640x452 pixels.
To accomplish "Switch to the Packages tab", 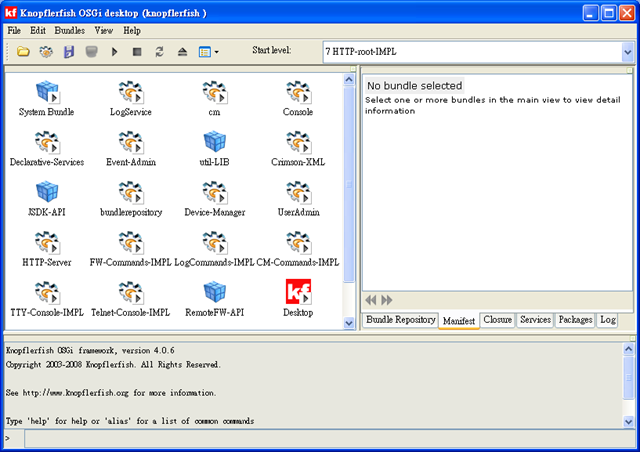I will click(x=575, y=320).
